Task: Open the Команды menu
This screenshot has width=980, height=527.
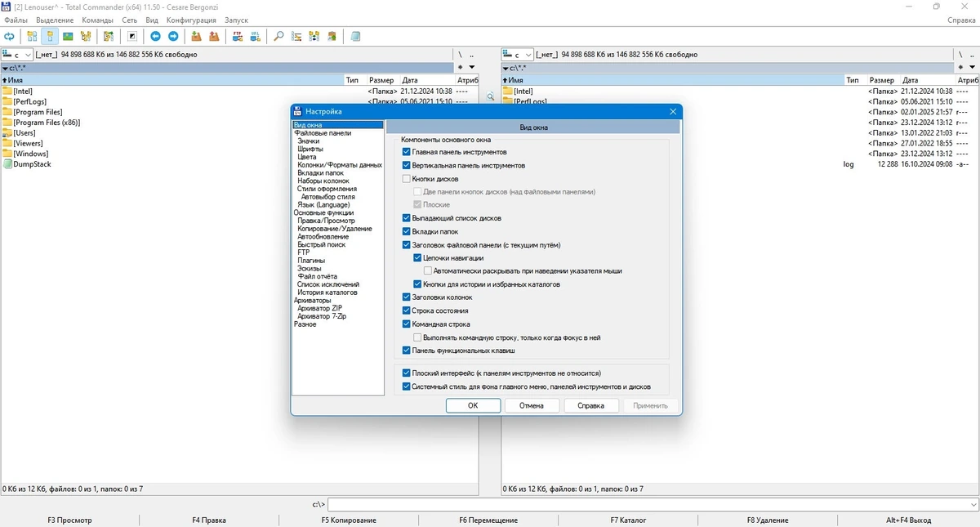Action: point(97,20)
